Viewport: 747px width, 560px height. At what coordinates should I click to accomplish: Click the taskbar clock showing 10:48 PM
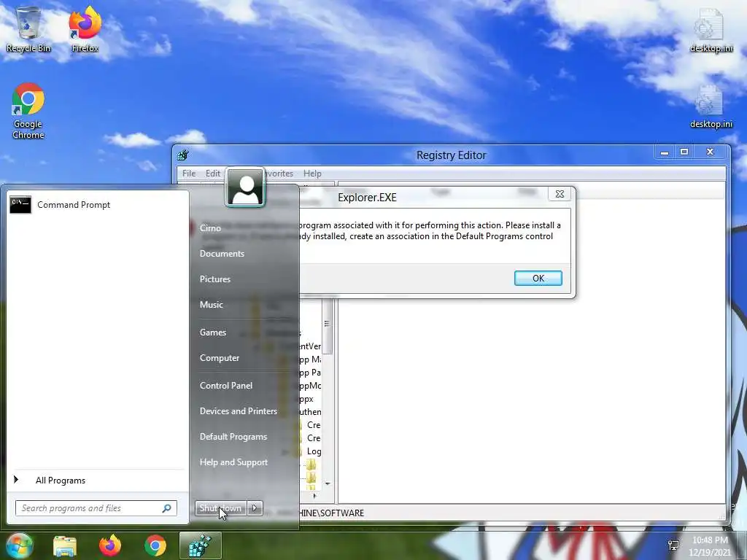pyautogui.click(x=710, y=545)
